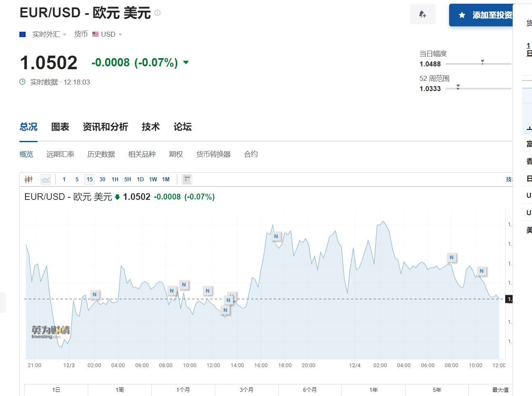Click the star 添加至投资 button
Image resolution: width=532 pixels, height=396 pixels.
coord(481,15)
